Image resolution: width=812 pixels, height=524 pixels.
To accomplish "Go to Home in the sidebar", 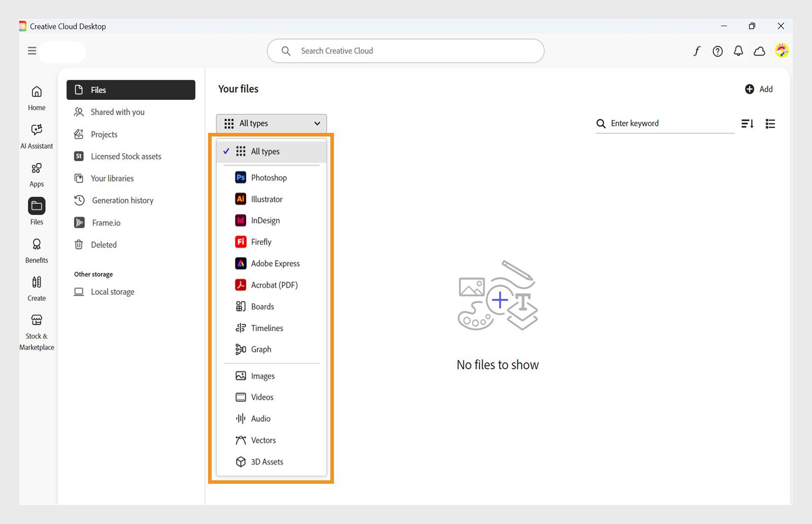I will (37, 98).
